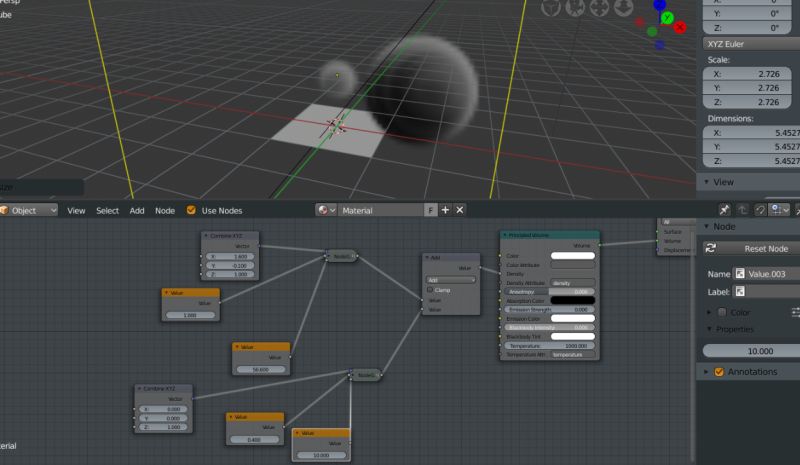The image size is (800, 465).
Task: Click the camera view navigation icon in viewport
Action: pyautogui.click(x=576, y=7)
